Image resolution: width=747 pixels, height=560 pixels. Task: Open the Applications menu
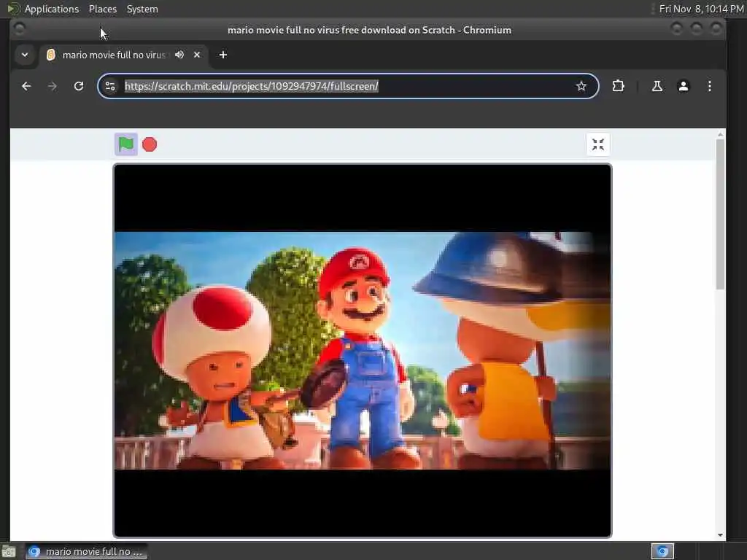(x=52, y=9)
